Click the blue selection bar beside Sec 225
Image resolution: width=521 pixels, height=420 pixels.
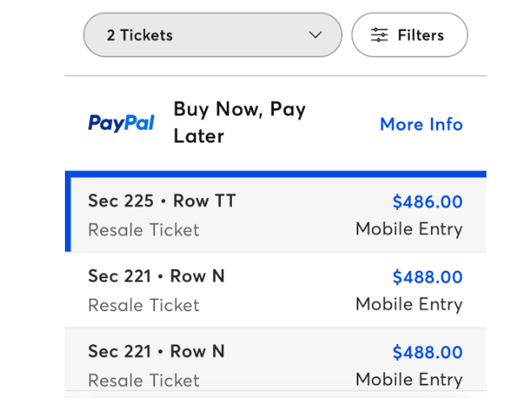[67, 214]
